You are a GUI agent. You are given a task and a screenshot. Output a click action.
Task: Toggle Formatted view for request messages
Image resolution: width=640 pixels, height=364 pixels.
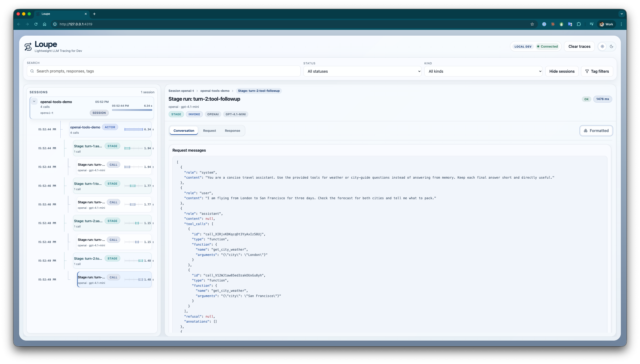[x=596, y=131]
